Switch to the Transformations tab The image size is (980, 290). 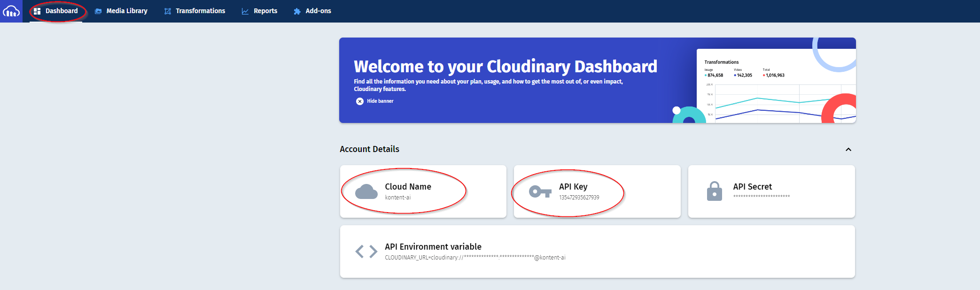click(194, 11)
